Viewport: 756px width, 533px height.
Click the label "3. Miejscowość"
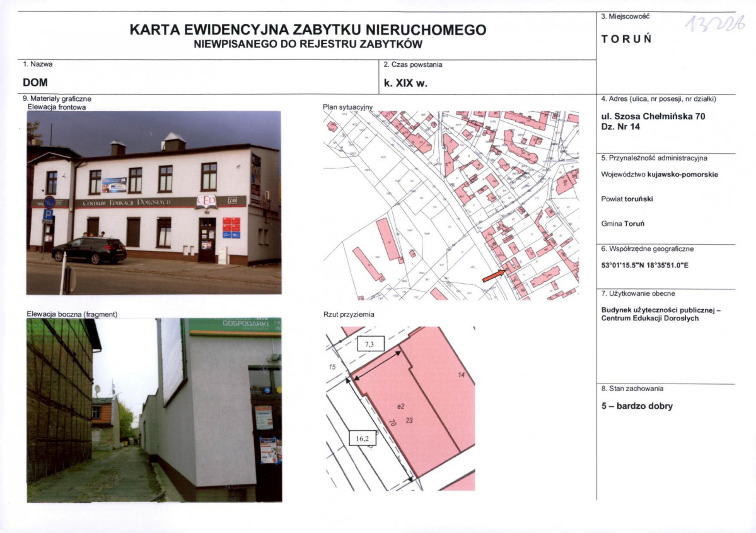click(625, 16)
